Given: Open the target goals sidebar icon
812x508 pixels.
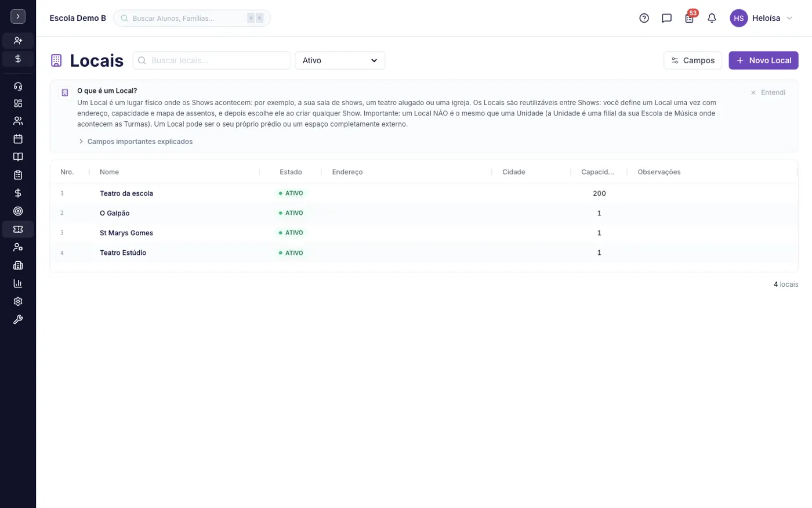Looking at the screenshot, I should [18, 211].
